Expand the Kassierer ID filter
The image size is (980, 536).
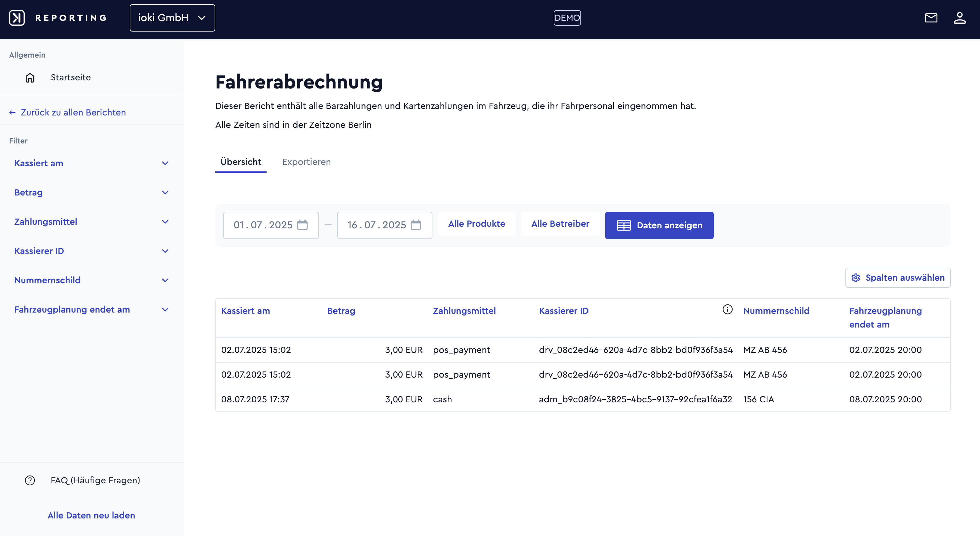click(x=92, y=251)
